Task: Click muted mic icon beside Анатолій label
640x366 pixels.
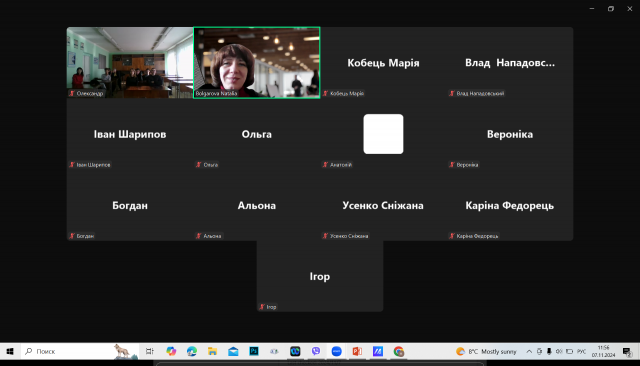Action: 325,165
